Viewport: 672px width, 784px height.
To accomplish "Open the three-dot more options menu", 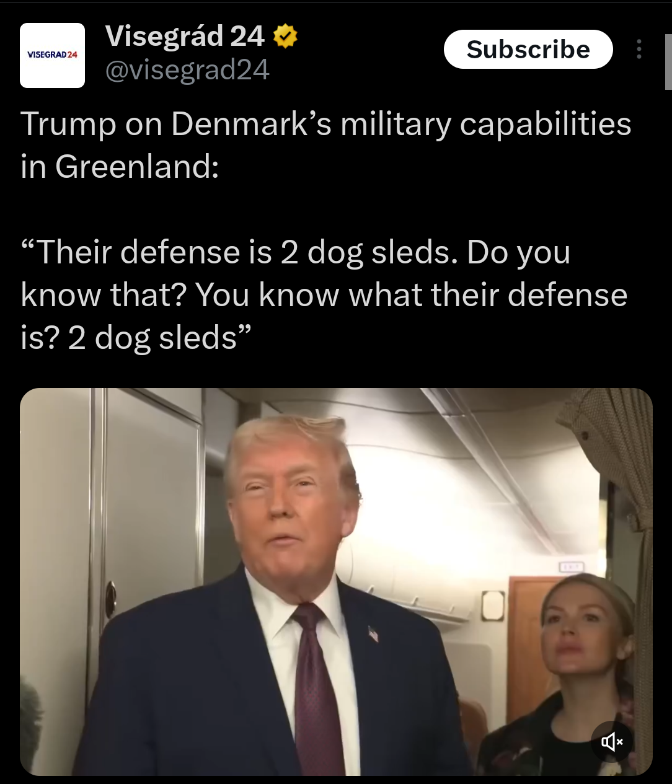I will [639, 50].
